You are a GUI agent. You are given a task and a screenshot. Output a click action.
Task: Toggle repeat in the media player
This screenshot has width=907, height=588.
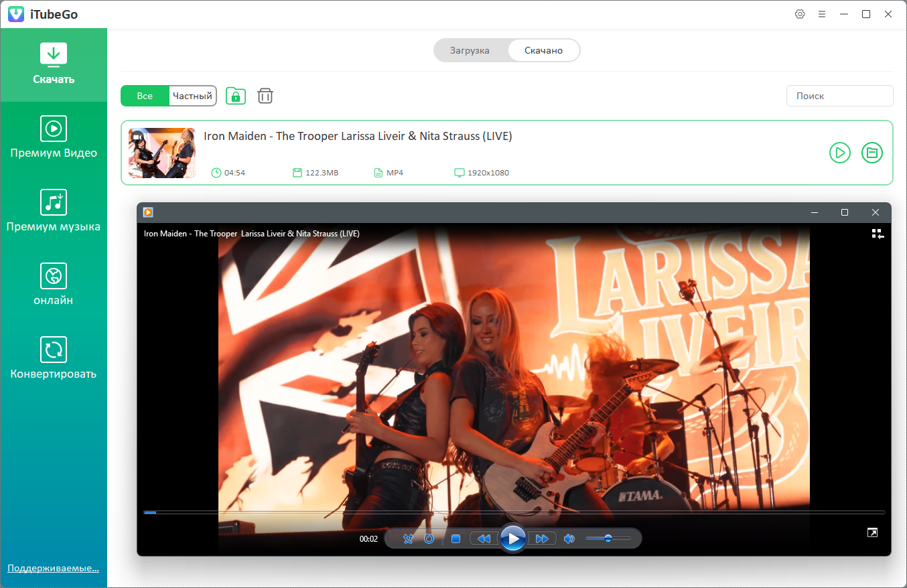click(429, 538)
